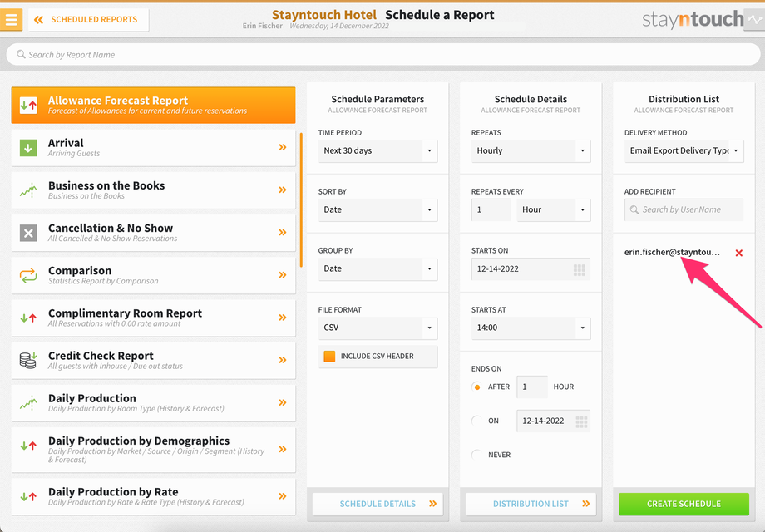Open the Starts On calendar icon
765x532 pixels.
point(579,269)
